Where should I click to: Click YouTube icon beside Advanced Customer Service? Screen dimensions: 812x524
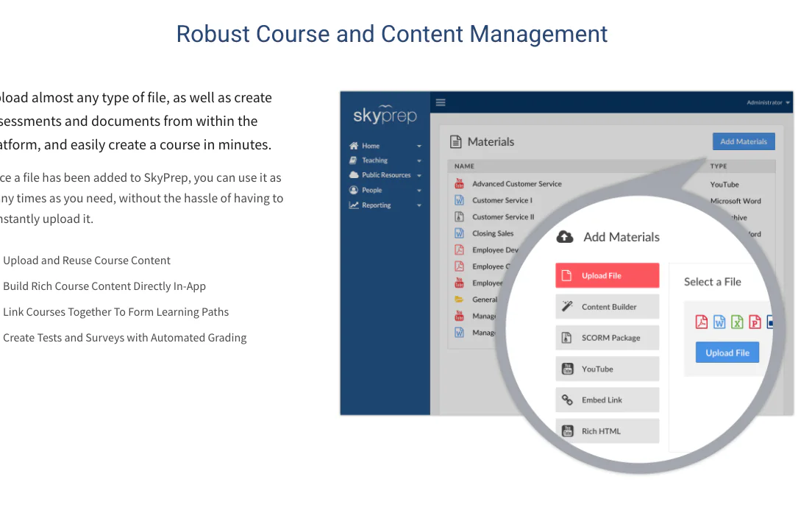click(459, 183)
